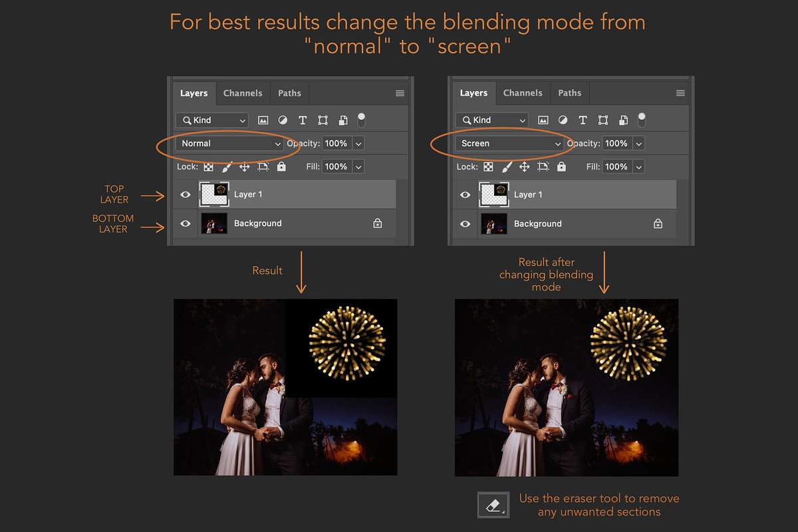Lock artboard nesting in the Screen-mode panel
Screen dimensions: 798x532
(543, 167)
